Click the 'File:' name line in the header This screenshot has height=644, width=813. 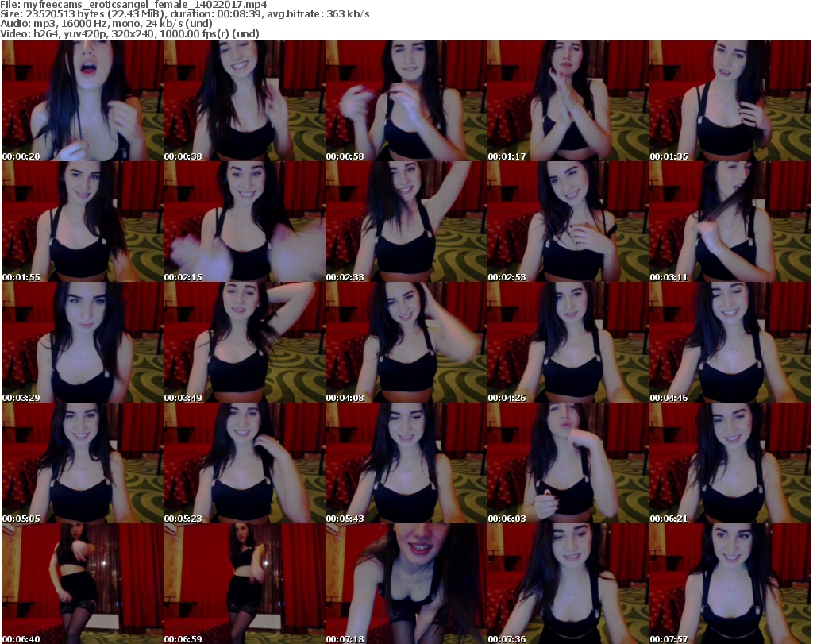point(133,5)
